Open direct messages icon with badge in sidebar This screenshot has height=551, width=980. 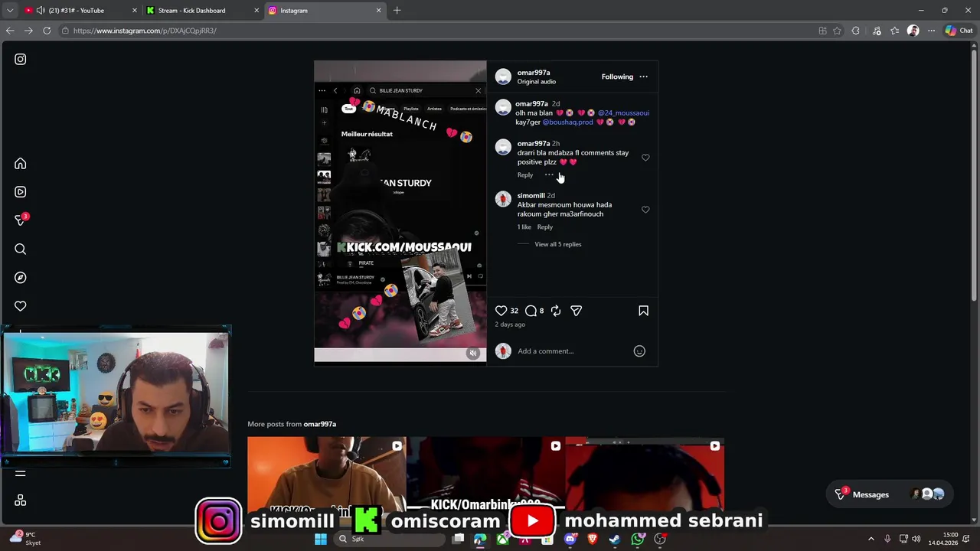(21, 220)
